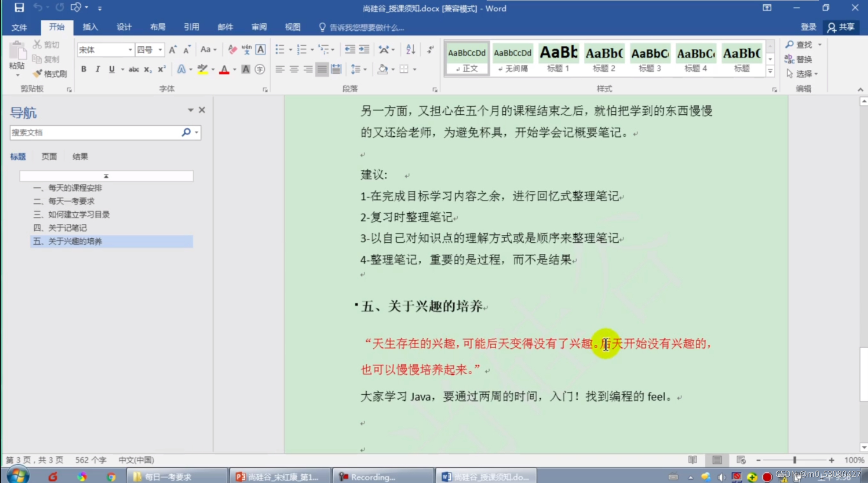This screenshot has width=868, height=483.
Task: Open the 页面 tab in navigation pane
Action: 49,156
